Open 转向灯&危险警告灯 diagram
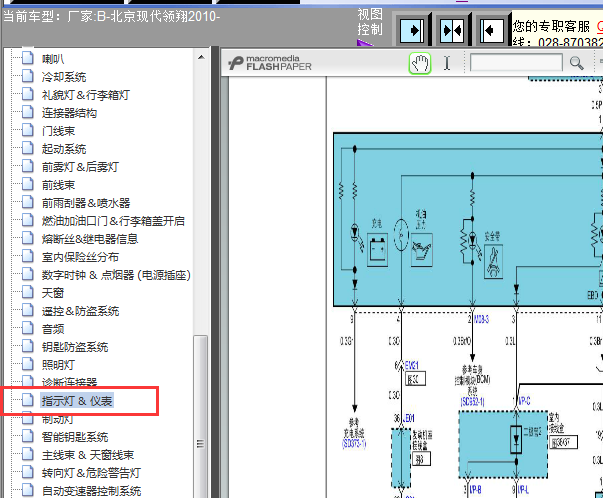The width and height of the screenshot is (603, 498). (x=92, y=473)
